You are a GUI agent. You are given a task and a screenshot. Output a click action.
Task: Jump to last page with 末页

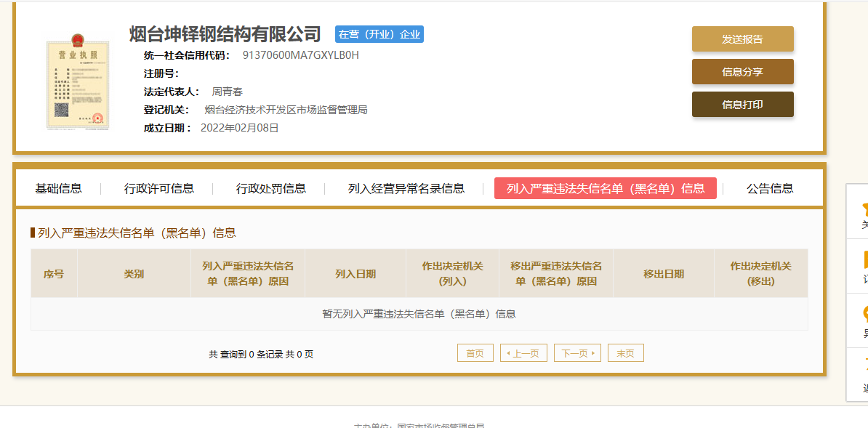[625, 352]
